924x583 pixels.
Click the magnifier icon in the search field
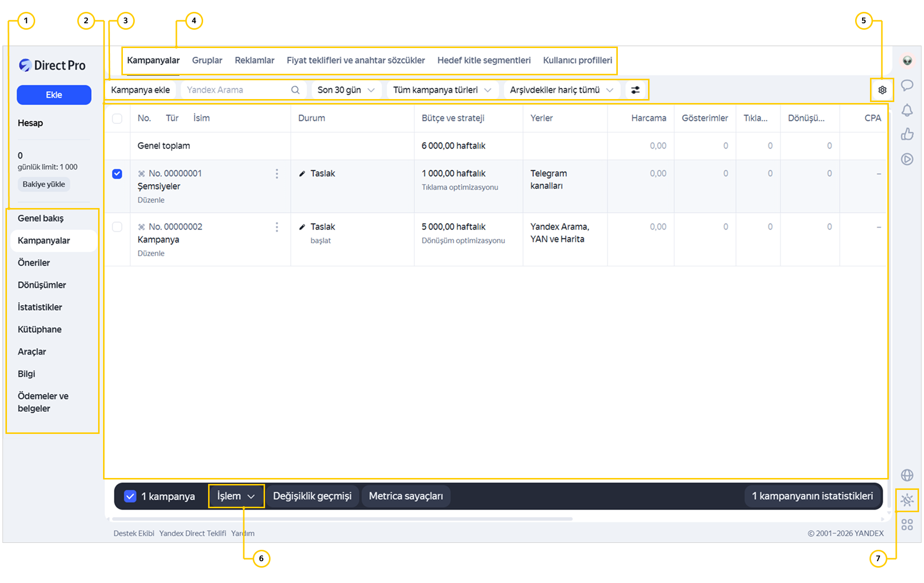coord(295,90)
